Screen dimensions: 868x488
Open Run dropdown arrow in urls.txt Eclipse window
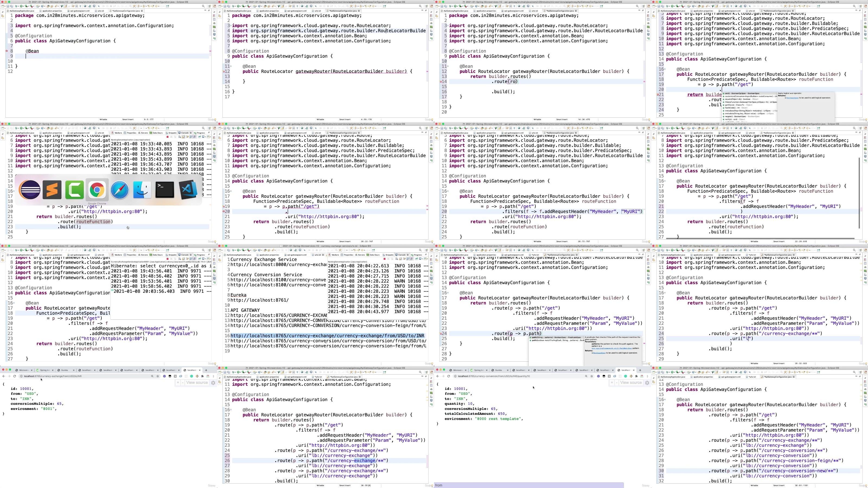[241, 250]
